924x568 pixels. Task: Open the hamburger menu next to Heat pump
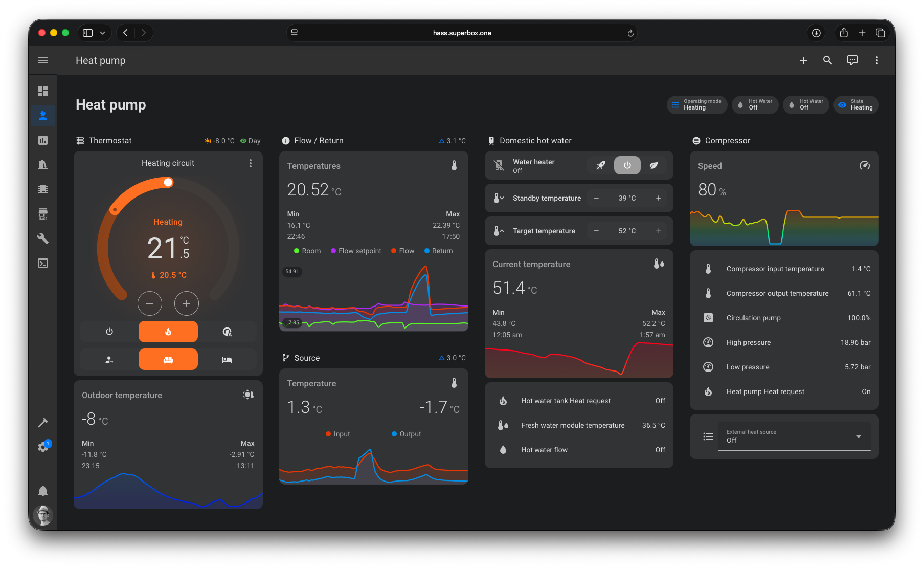click(43, 60)
